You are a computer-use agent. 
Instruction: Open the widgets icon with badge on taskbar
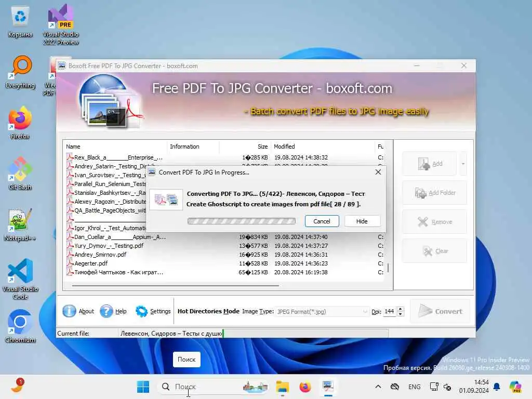(17, 386)
